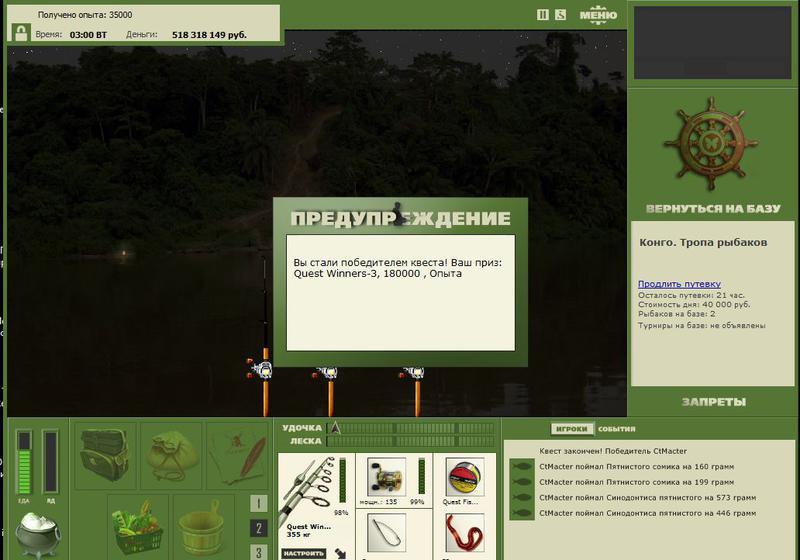Click the dark minimap panel at top right
This screenshot has height=560, width=800.
pos(713,42)
